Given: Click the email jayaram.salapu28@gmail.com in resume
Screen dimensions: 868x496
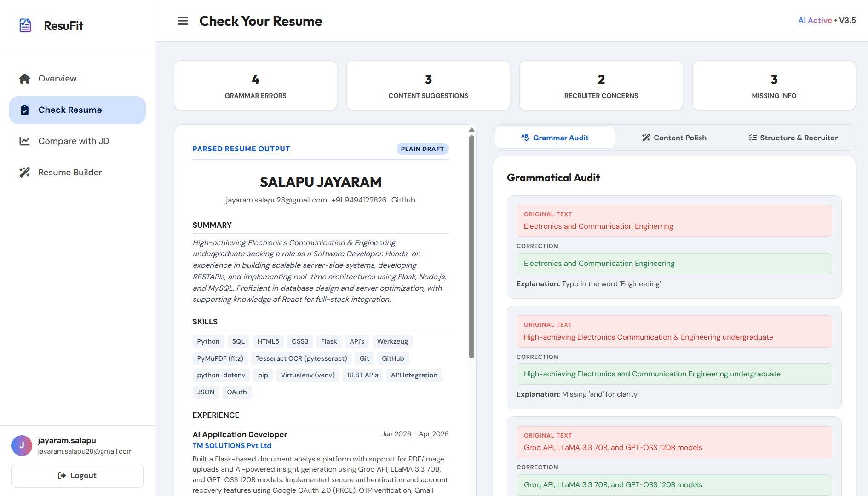Looking at the screenshot, I should (276, 200).
